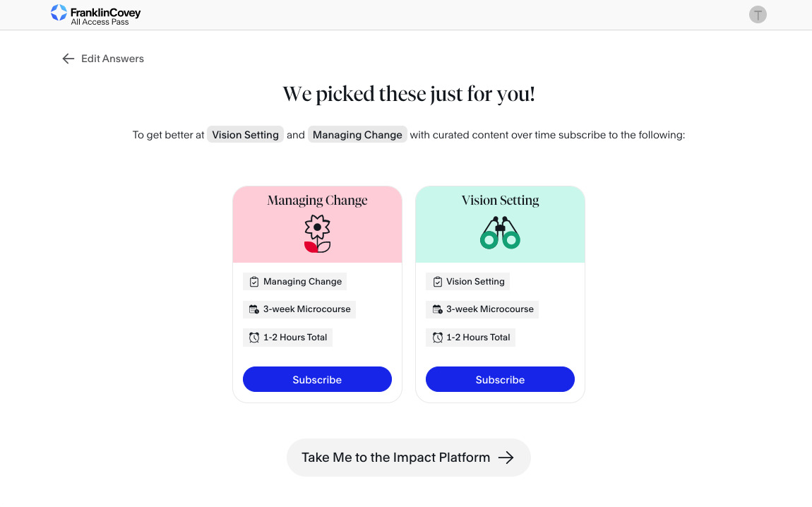Image resolution: width=812 pixels, height=507 pixels.
Task: Click the Managing Change tag in the description
Action: [x=357, y=135]
